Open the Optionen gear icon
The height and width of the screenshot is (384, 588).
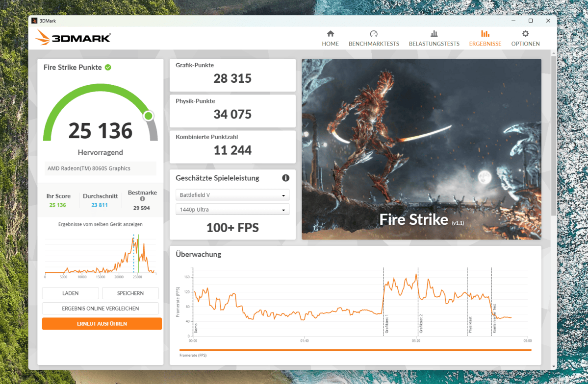525,34
